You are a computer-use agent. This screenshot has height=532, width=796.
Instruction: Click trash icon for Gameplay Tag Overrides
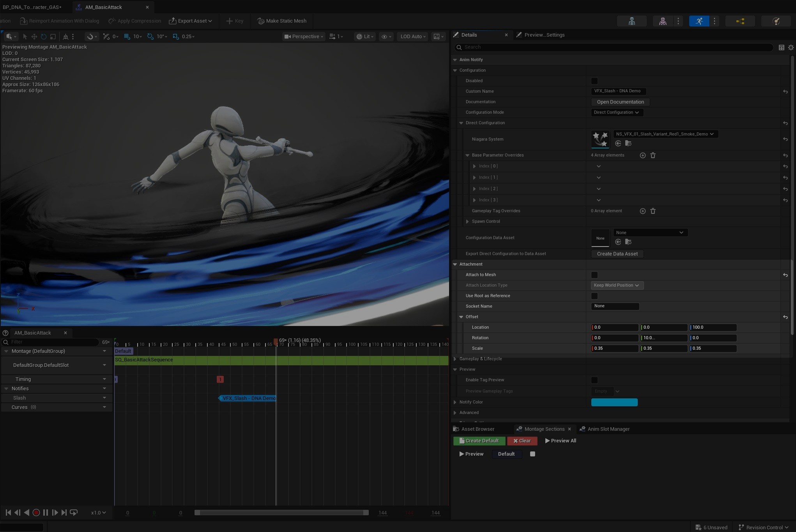point(653,211)
